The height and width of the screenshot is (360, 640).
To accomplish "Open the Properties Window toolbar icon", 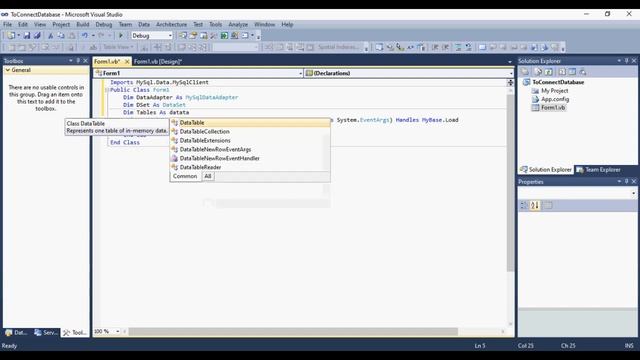I will pos(193,36).
